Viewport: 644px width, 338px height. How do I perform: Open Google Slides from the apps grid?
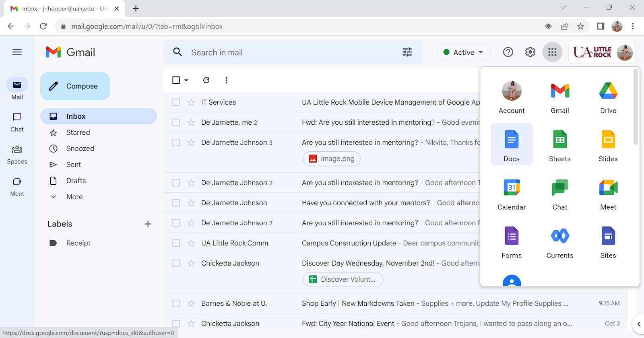[608, 144]
